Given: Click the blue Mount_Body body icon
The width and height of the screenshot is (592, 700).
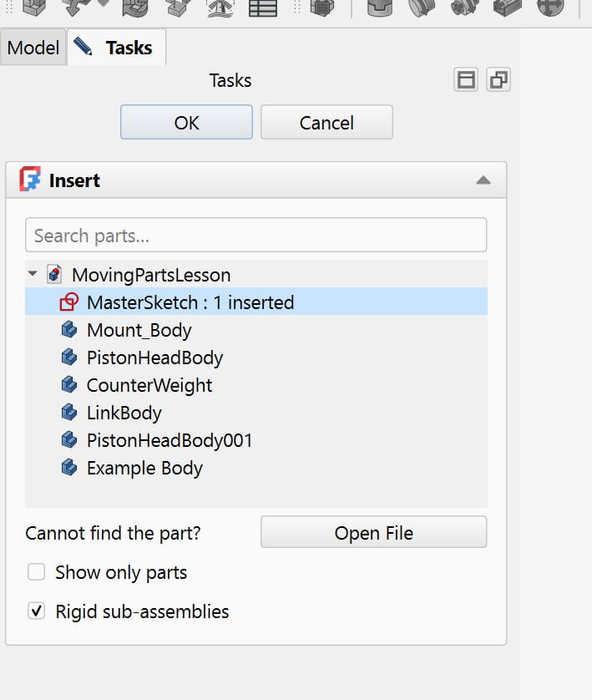Looking at the screenshot, I should (x=69, y=330).
